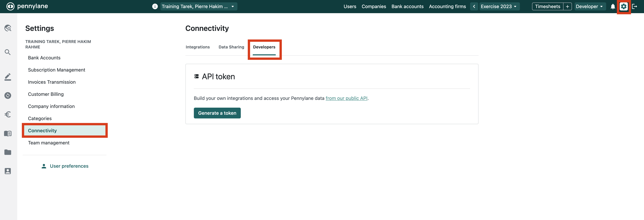Click the notification bell icon
The image size is (644, 220).
coord(612,6)
